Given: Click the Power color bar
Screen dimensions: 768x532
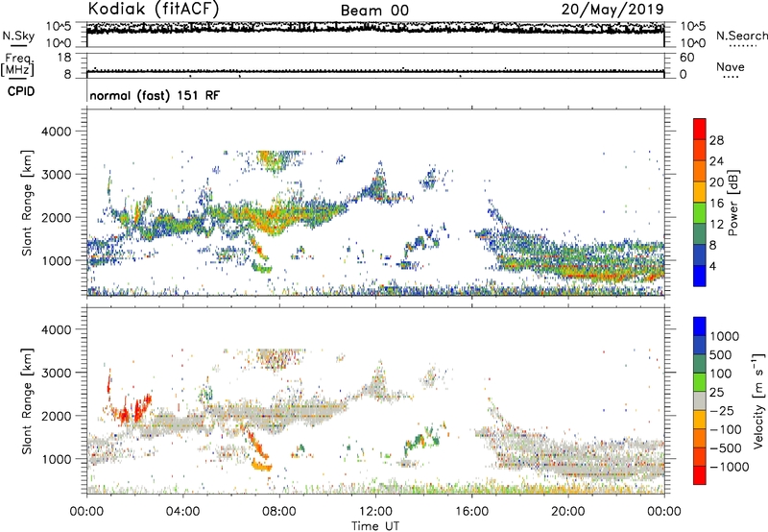Looking at the screenshot, I should 700,203.
